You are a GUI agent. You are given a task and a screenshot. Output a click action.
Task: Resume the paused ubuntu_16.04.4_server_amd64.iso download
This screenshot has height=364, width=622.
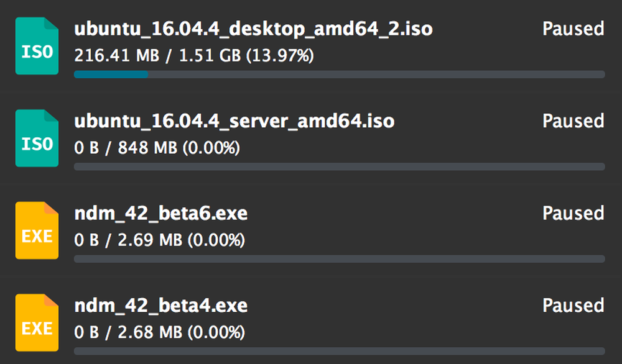coord(573,121)
